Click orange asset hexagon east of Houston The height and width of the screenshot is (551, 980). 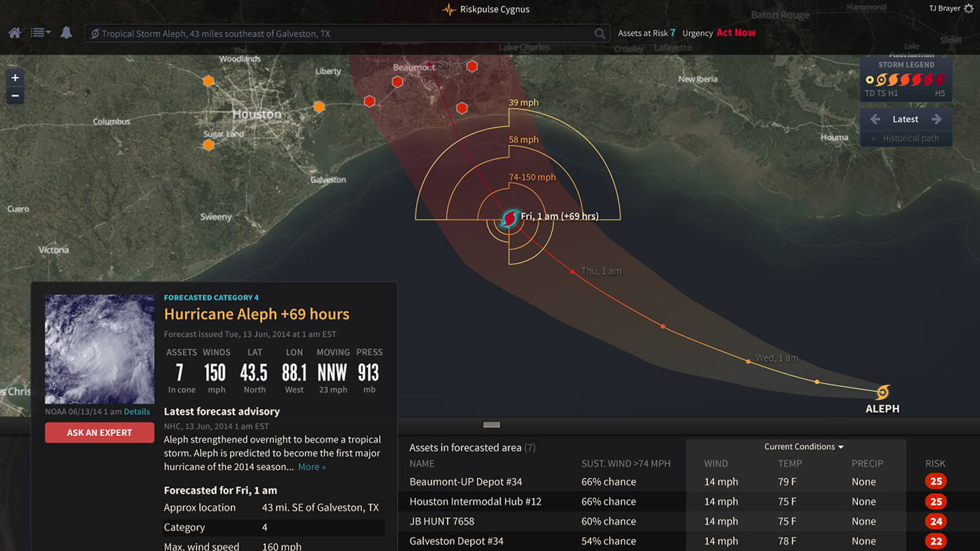pos(319,106)
